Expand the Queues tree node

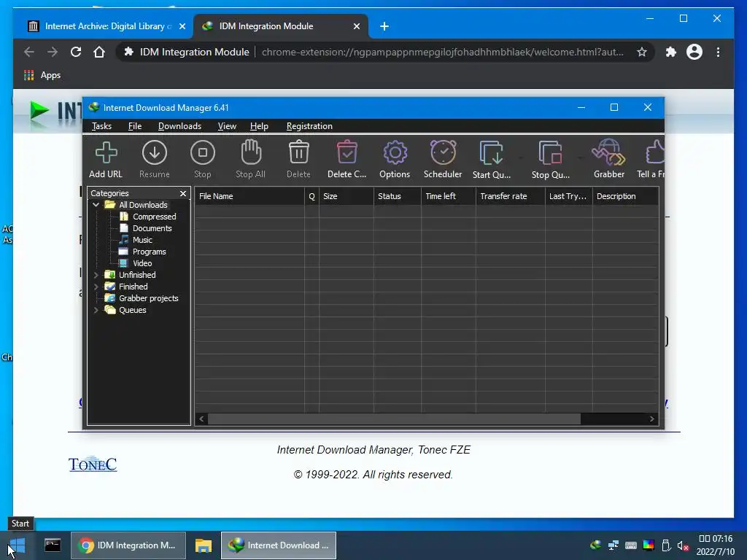pos(96,310)
